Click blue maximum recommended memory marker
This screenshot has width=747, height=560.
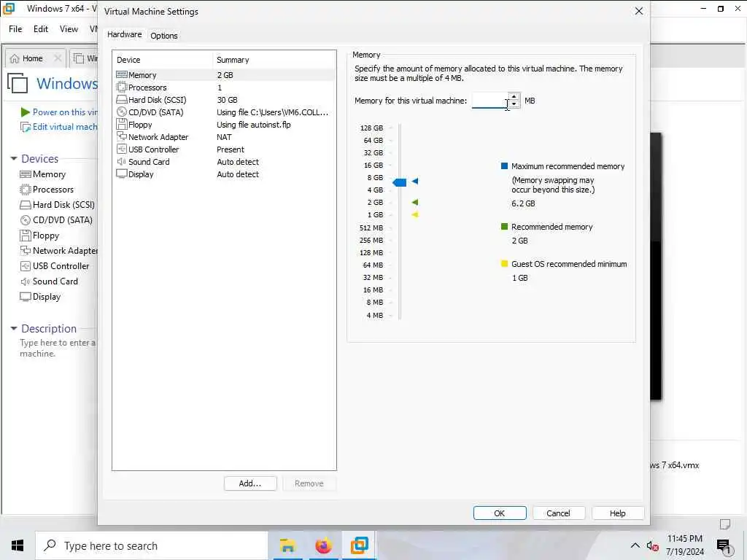(415, 181)
